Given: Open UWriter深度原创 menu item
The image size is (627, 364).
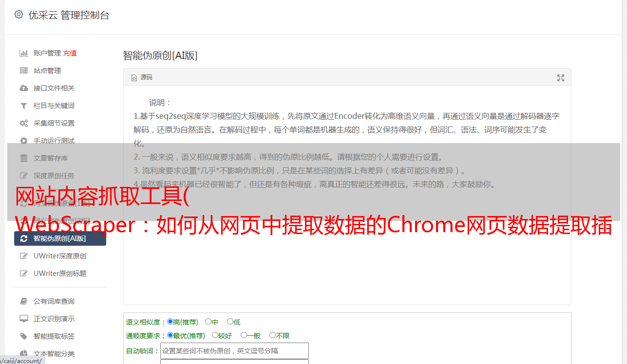Looking at the screenshot, I should point(60,256).
